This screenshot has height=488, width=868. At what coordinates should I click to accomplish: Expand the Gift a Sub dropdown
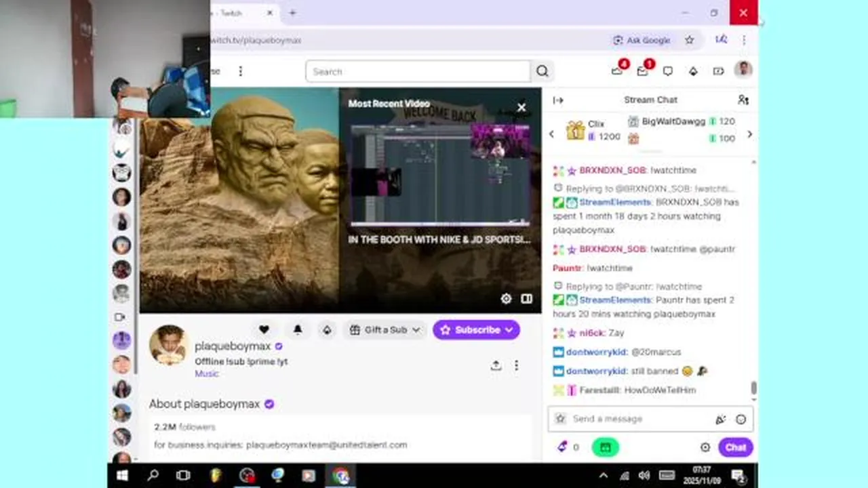tap(385, 330)
